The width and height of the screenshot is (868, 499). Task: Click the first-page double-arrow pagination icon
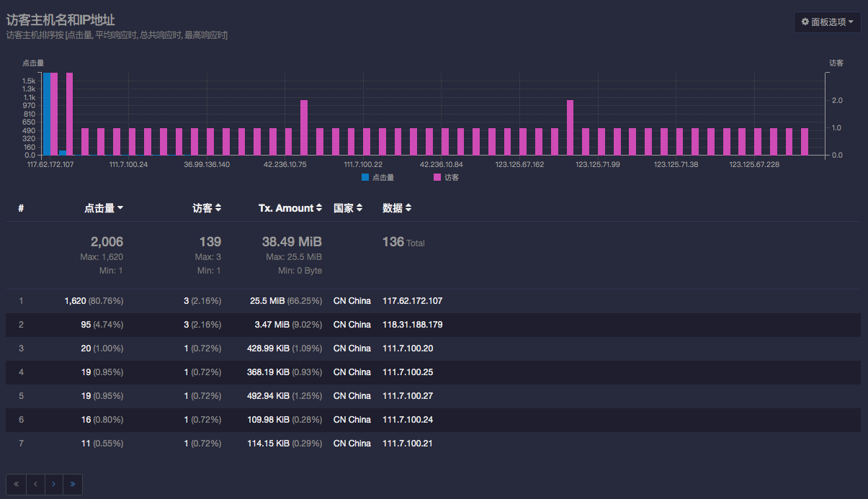pos(15,484)
